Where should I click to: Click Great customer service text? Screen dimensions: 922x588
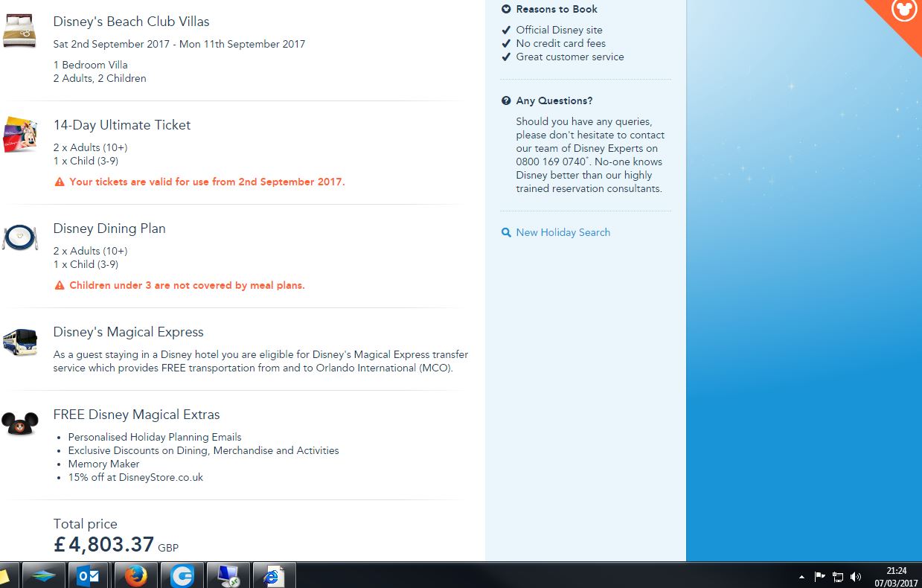click(570, 57)
